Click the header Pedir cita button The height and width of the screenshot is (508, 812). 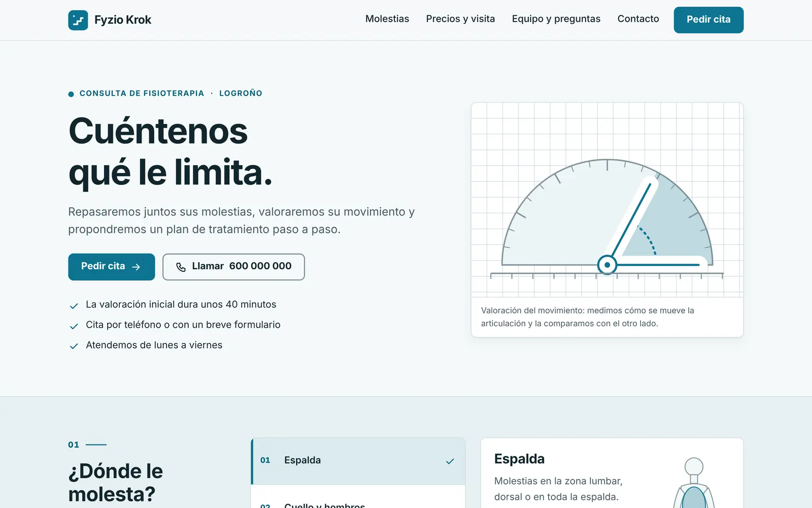[x=708, y=20]
